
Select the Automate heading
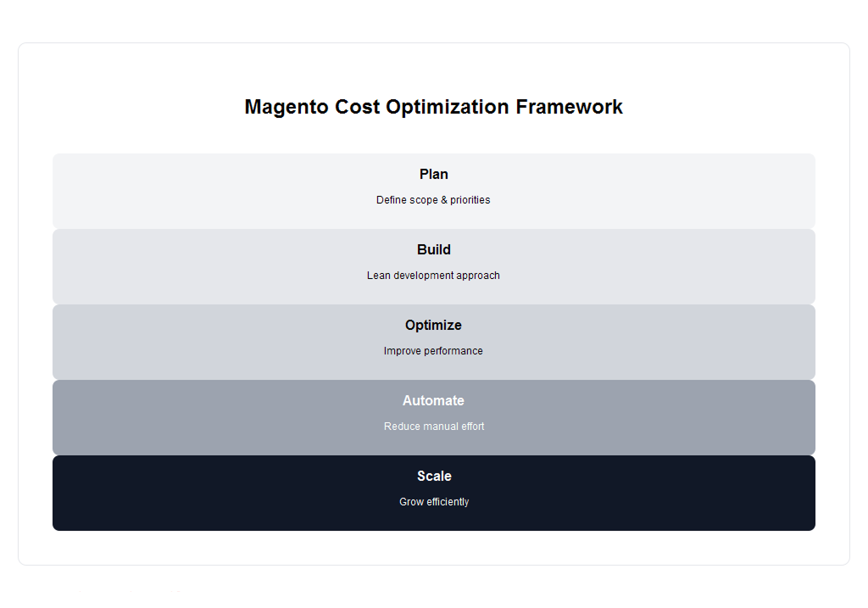433,400
